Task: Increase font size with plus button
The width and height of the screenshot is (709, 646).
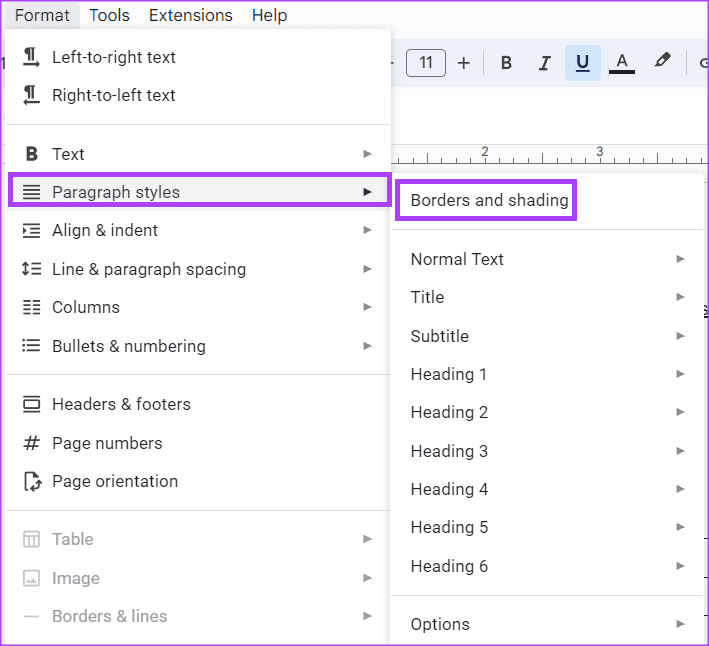Action: [463, 62]
